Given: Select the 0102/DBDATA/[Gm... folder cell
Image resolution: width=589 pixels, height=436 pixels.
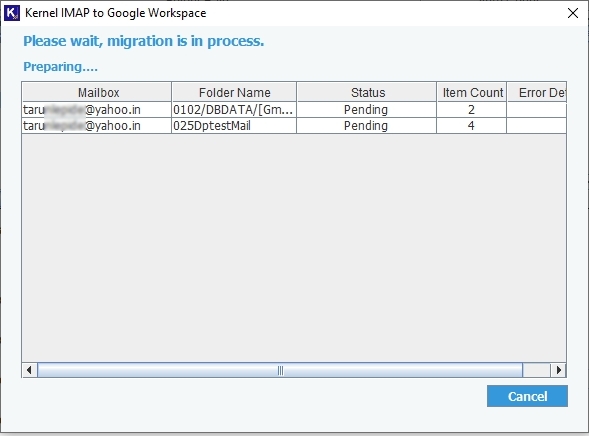Looking at the screenshot, I should [234, 110].
